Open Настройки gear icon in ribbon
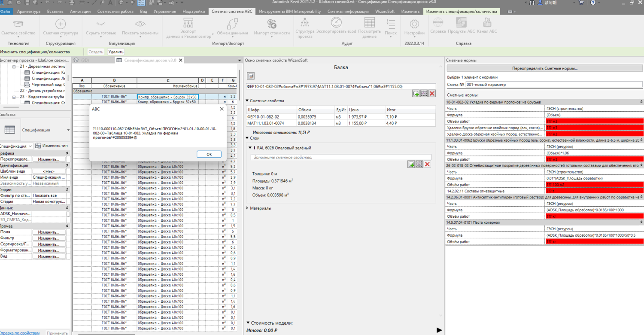Viewport: 644px width, 335px height. tap(414, 24)
